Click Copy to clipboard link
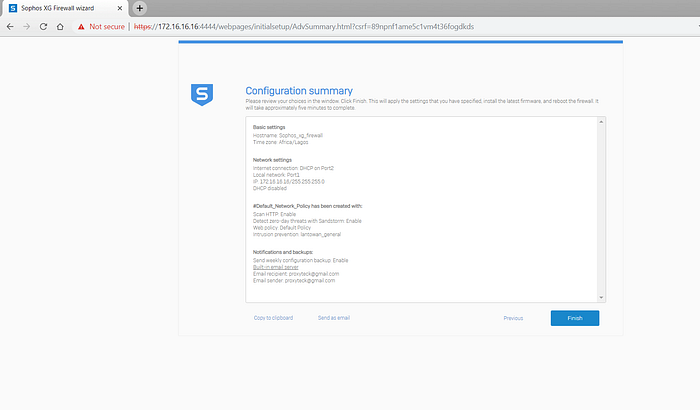 [x=273, y=318]
